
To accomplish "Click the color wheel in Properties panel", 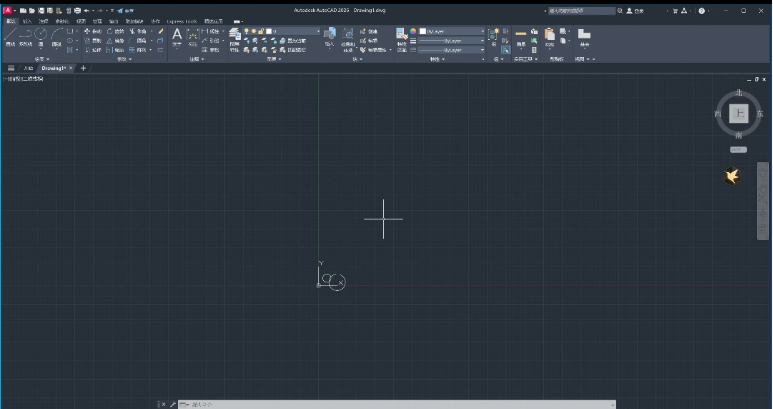I will point(413,31).
